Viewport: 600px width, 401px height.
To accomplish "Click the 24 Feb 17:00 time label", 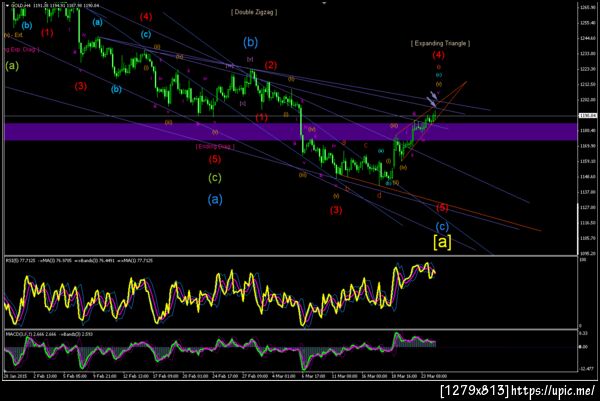I will [x=225, y=376].
